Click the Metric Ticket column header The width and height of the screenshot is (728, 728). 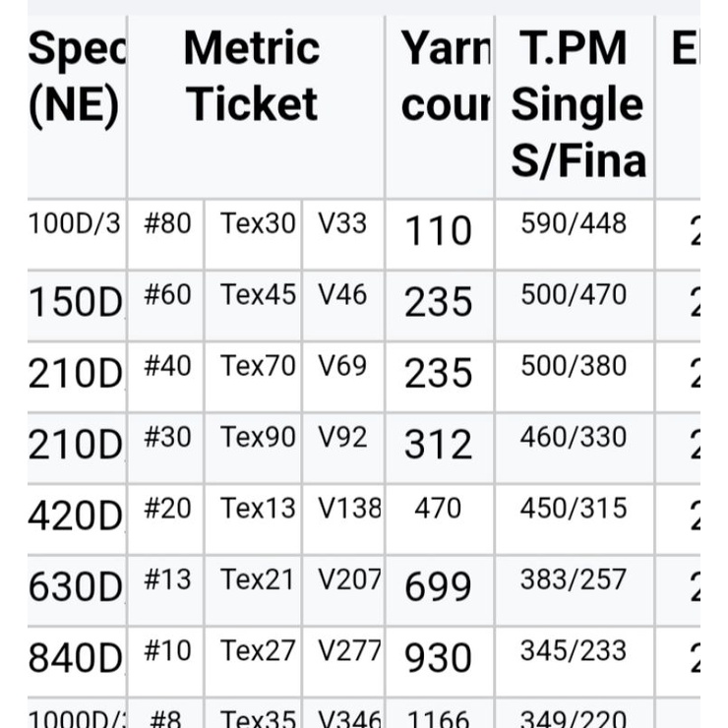pyautogui.click(x=256, y=107)
